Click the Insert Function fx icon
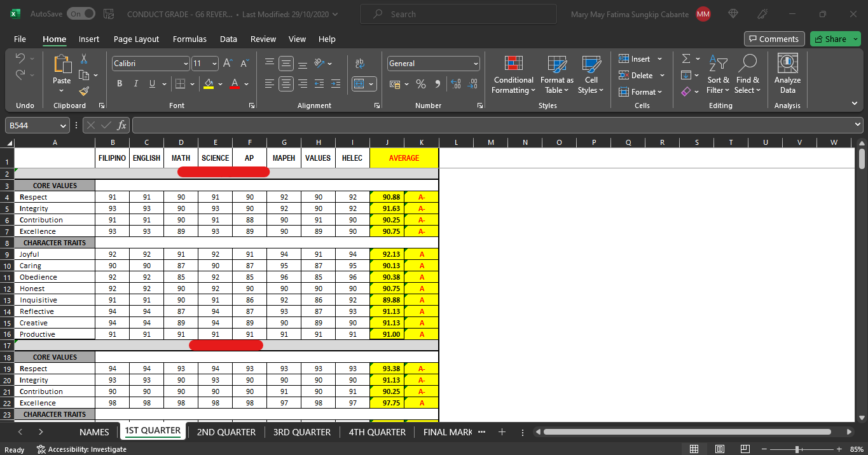Viewport: 868px width, 455px height. (121, 125)
